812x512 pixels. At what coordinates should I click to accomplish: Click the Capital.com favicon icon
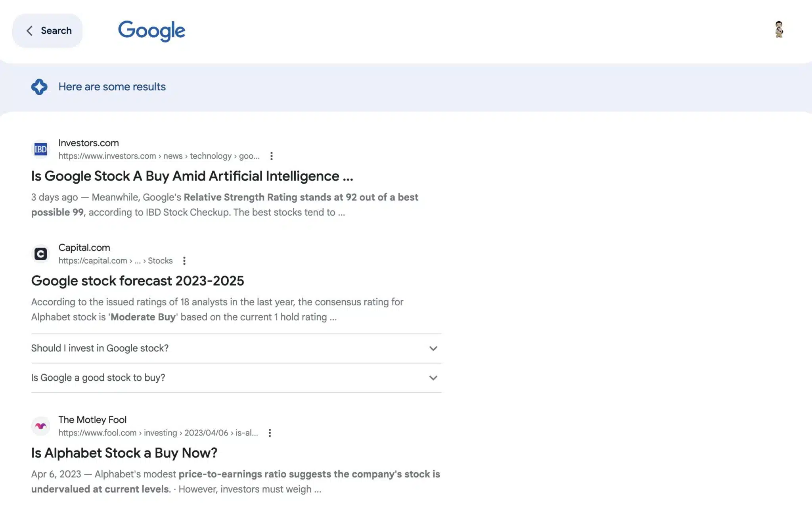click(x=40, y=253)
